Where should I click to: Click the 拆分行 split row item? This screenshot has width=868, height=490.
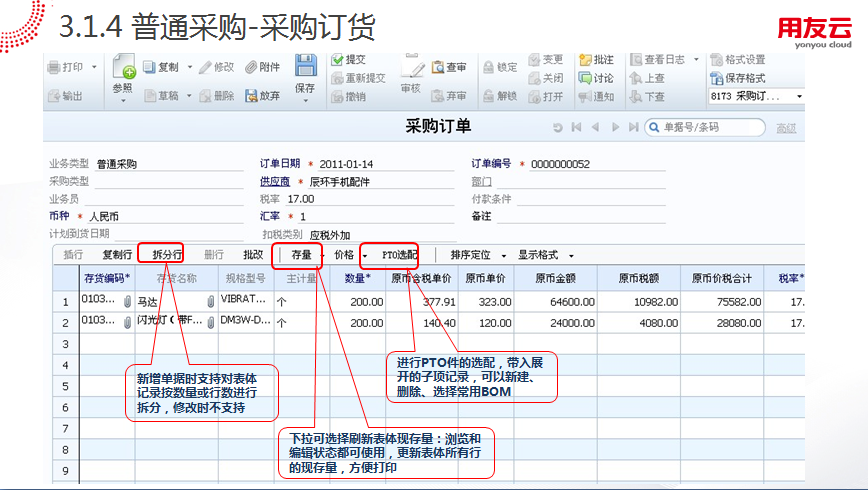[167, 255]
